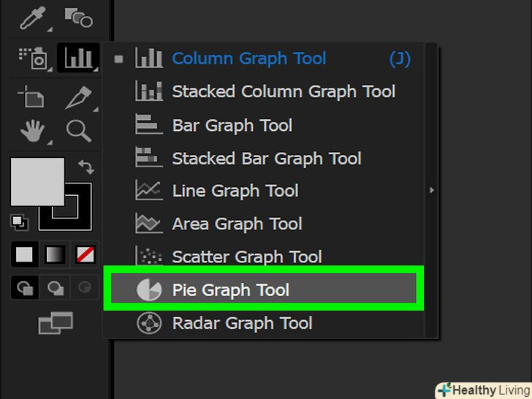Select the Blend tool
Viewport: 532px width, 399px height.
point(77,18)
